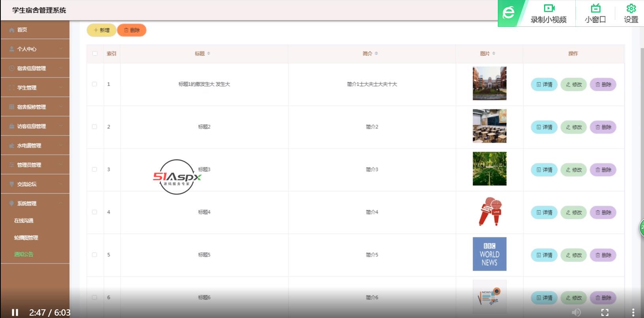Expand the 个人中心 sidebar menu
The height and width of the screenshot is (318, 644).
(x=35, y=49)
